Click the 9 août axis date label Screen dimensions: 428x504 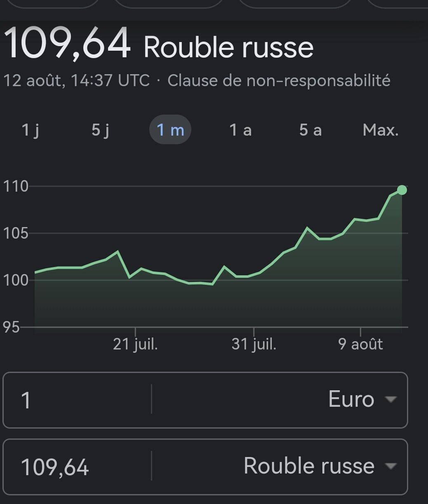tap(360, 345)
